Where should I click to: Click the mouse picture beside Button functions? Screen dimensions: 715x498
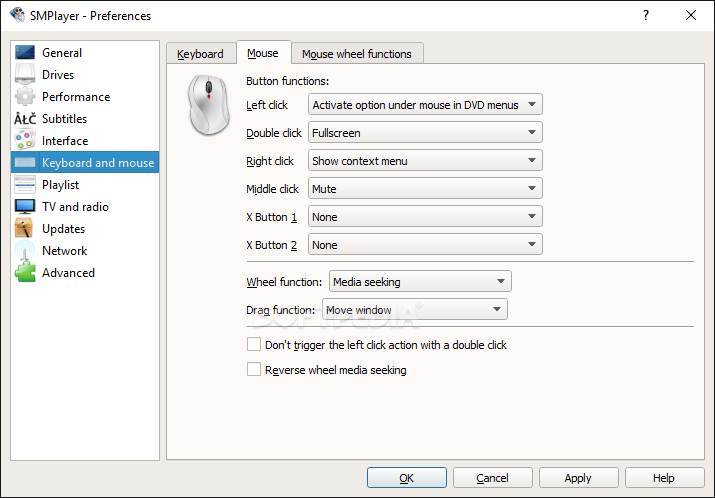(x=209, y=105)
